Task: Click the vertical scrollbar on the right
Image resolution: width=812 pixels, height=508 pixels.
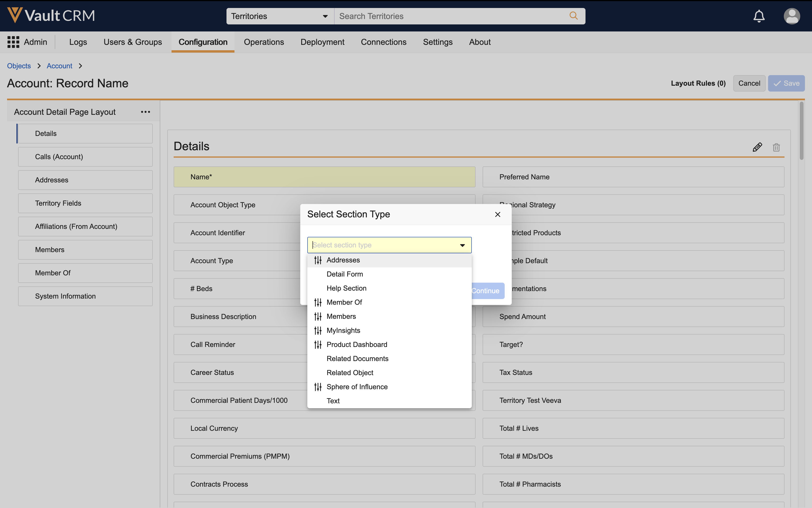Action: click(801, 131)
